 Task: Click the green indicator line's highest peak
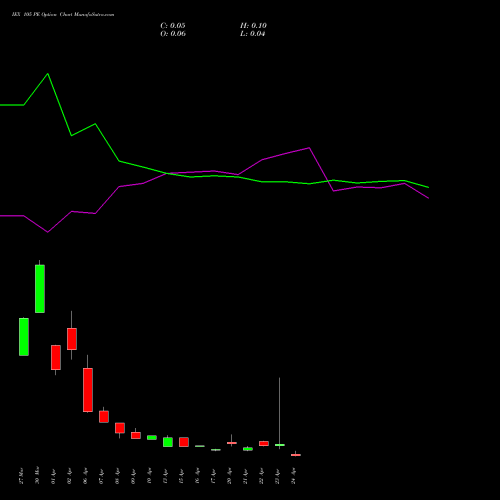click(48, 74)
